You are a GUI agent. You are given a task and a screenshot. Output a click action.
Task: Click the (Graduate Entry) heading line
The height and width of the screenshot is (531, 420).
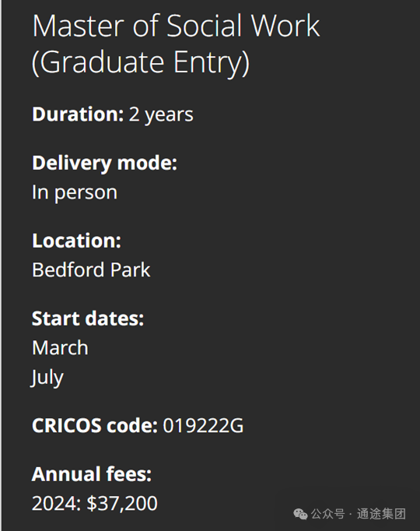click(x=141, y=62)
